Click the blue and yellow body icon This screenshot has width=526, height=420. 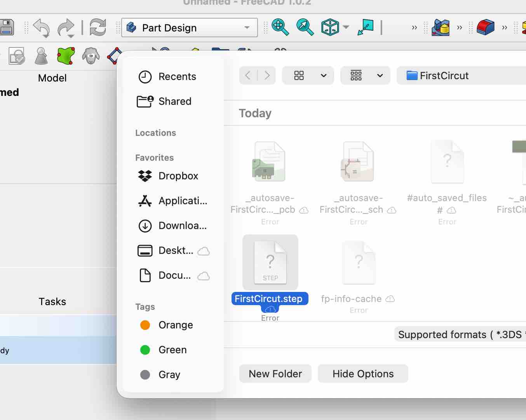(441, 27)
